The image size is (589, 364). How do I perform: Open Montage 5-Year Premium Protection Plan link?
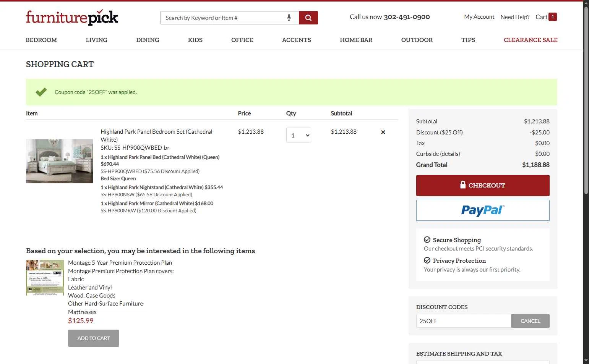(x=120, y=263)
